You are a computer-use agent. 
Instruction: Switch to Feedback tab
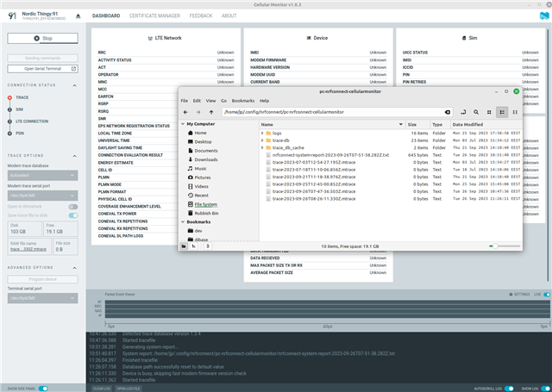(201, 16)
